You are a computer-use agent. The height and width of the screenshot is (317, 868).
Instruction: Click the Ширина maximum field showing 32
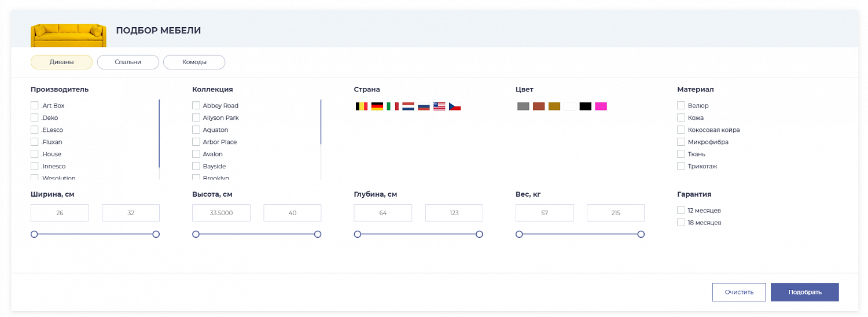click(x=131, y=213)
